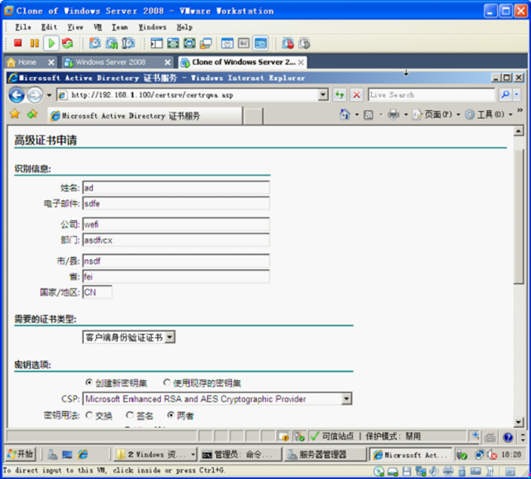Click the capture screen toolbar icon with red dot
Image resolution: width=531 pixels, height=479 pixels.
pos(288,43)
